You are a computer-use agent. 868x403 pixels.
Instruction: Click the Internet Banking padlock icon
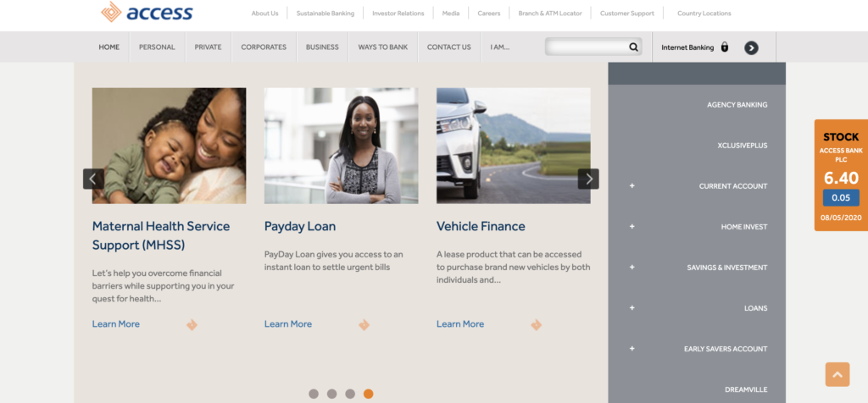725,47
